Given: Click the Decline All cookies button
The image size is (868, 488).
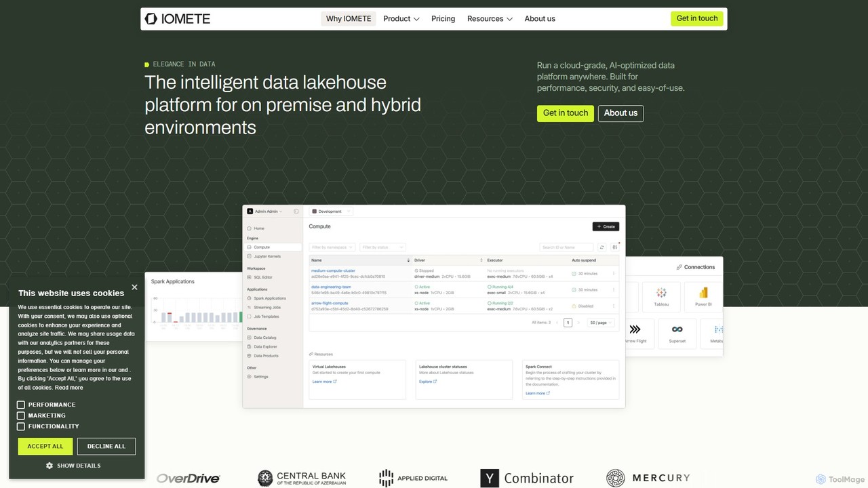Looking at the screenshot, I should click(106, 446).
